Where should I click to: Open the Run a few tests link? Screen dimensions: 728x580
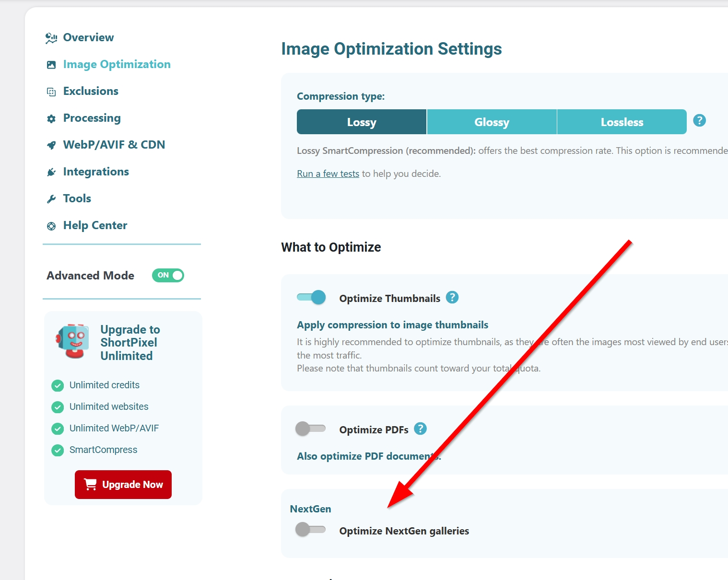point(328,173)
